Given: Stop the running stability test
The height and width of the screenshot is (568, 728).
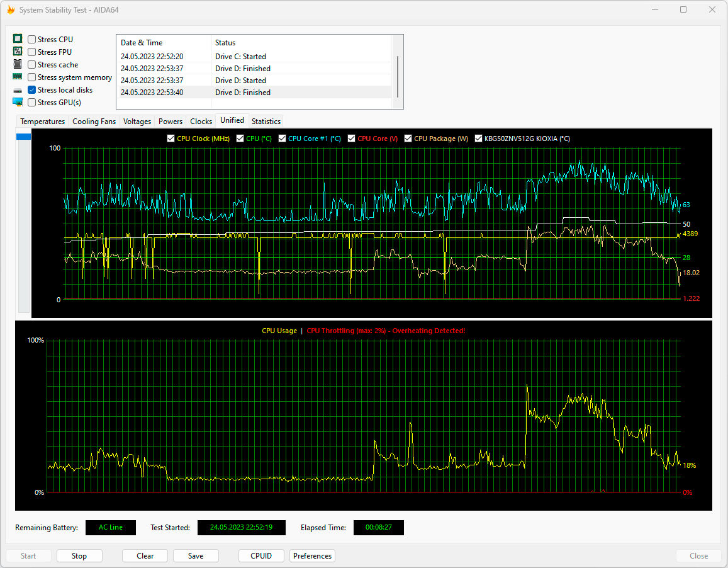Looking at the screenshot, I should (x=79, y=556).
